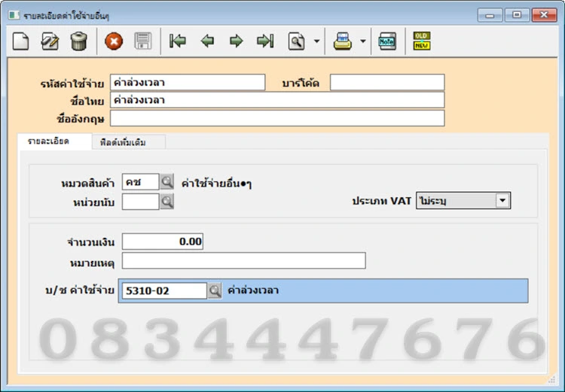Close the window
565x392 pixels.
[544, 15]
